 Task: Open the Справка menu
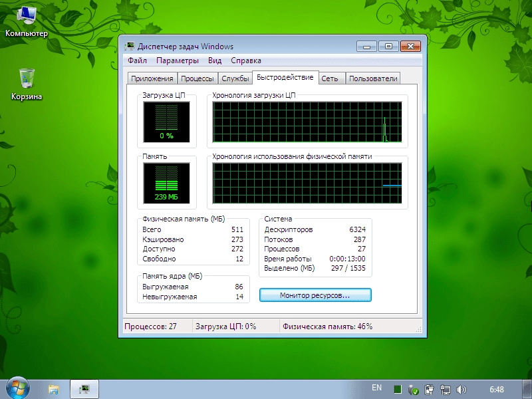coord(246,61)
